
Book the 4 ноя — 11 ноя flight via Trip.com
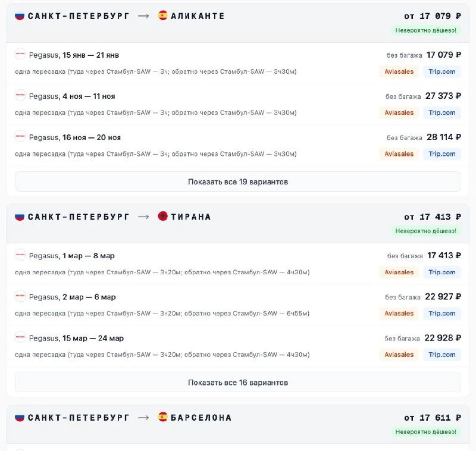tap(442, 112)
